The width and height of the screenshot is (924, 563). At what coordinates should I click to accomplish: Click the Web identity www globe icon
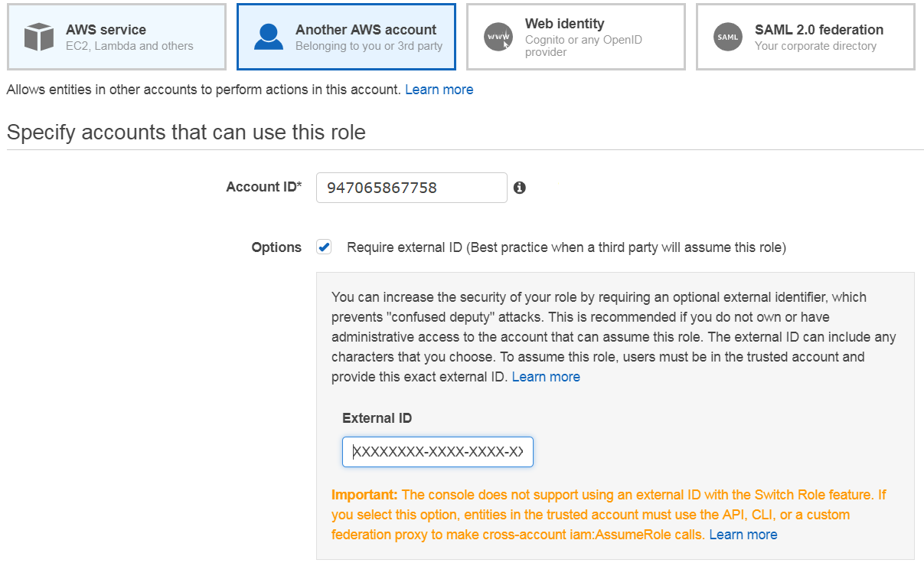point(498,37)
